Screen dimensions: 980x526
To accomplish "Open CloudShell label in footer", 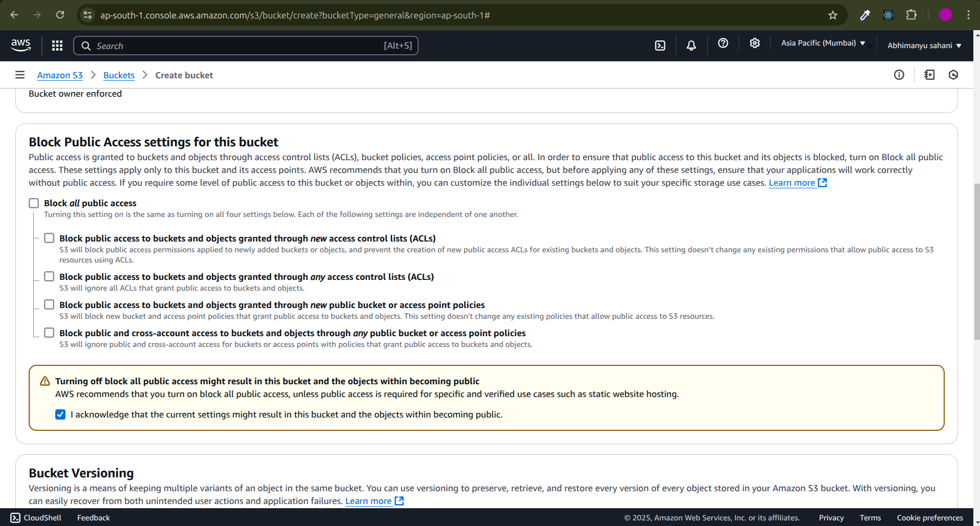I will pyautogui.click(x=42, y=518).
